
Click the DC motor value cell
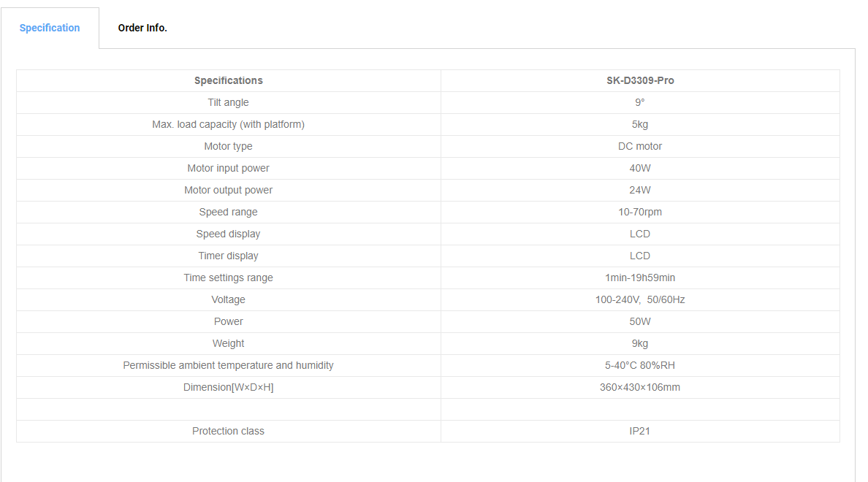[640, 146]
